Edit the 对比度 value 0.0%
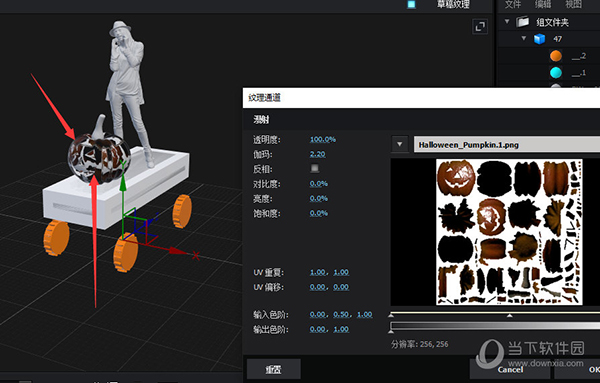The image size is (600, 383). [319, 184]
